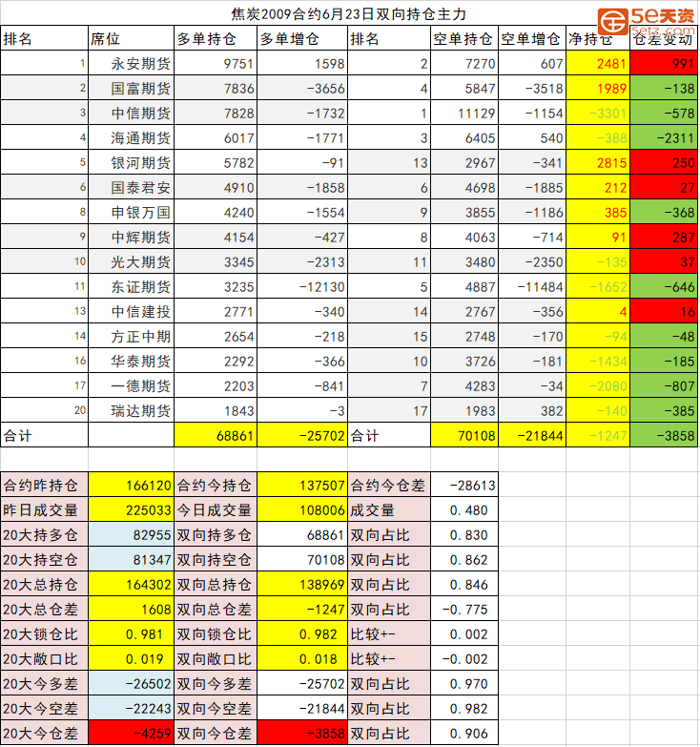Click 银河期货 net position value 2815

(x=598, y=162)
